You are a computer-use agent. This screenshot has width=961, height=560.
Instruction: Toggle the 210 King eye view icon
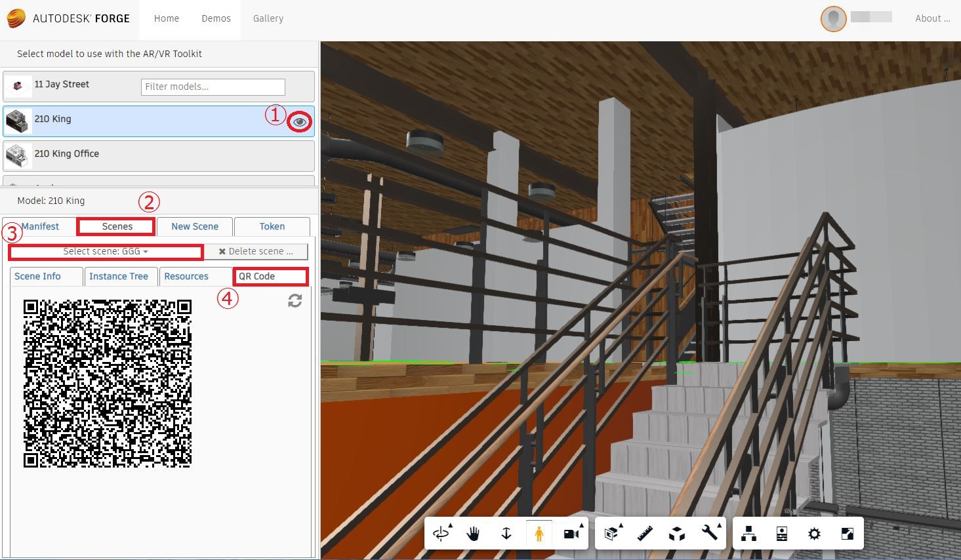pyautogui.click(x=300, y=121)
